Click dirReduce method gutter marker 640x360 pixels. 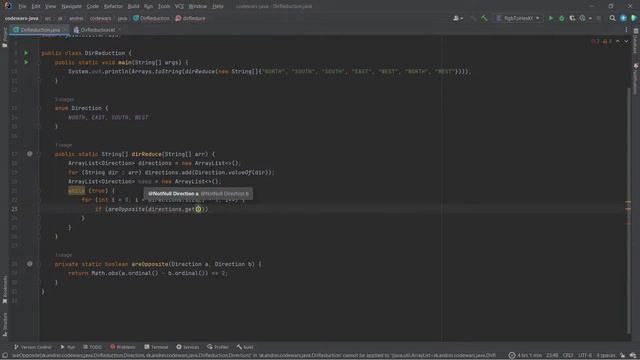click(29, 154)
